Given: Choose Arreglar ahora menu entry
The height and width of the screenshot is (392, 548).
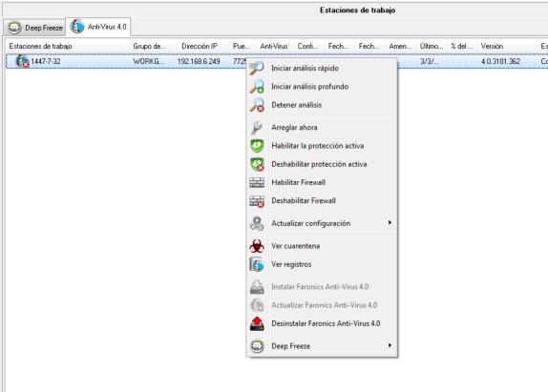Looking at the screenshot, I should coord(322,128).
